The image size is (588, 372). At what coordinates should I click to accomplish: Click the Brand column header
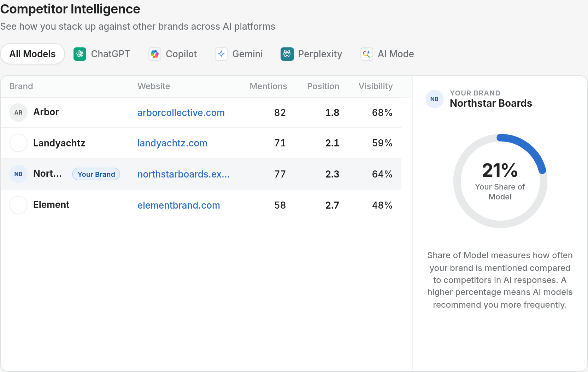[x=21, y=86]
